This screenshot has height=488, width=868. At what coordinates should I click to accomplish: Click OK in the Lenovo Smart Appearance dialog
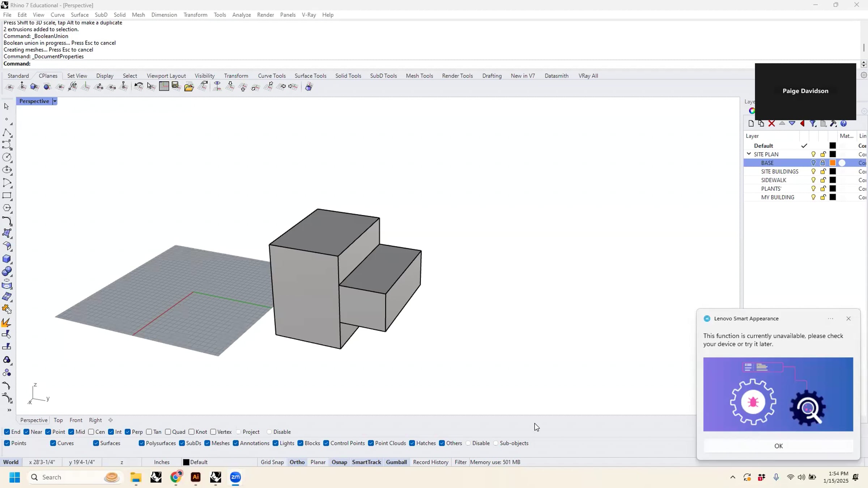click(x=778, y=446)
